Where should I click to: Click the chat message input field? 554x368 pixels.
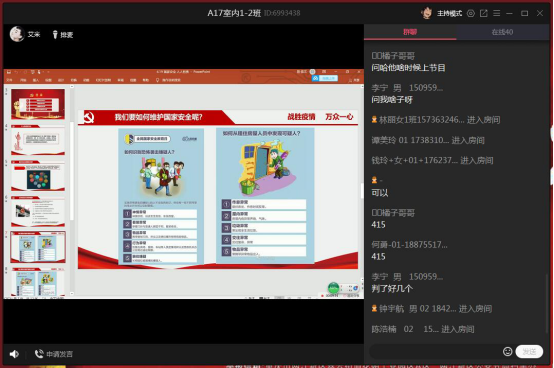click(x=435, y=351)
